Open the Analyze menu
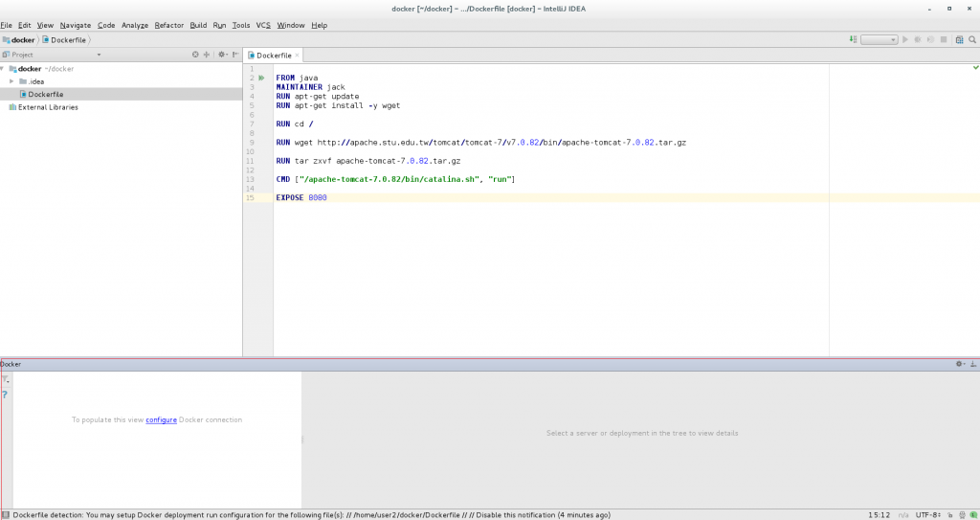This screenshot has height=520, width=980. click(135, 25)
